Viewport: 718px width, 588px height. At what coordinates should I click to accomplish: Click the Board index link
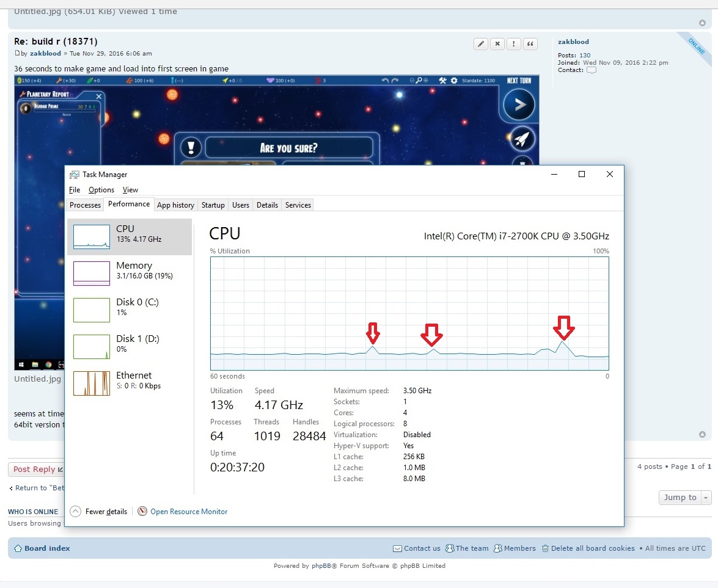point(47,548)
